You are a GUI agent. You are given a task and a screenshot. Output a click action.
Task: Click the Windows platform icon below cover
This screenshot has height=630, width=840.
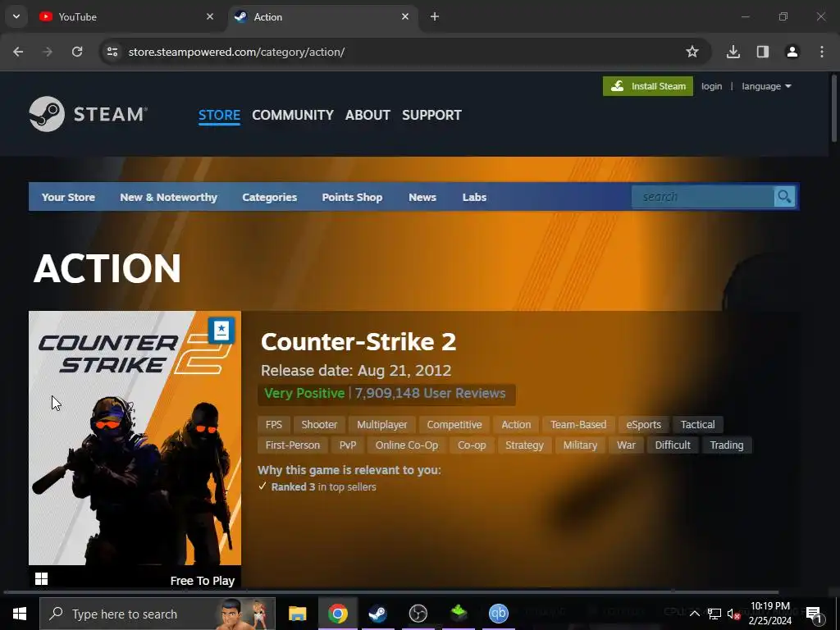pos(41,578)
